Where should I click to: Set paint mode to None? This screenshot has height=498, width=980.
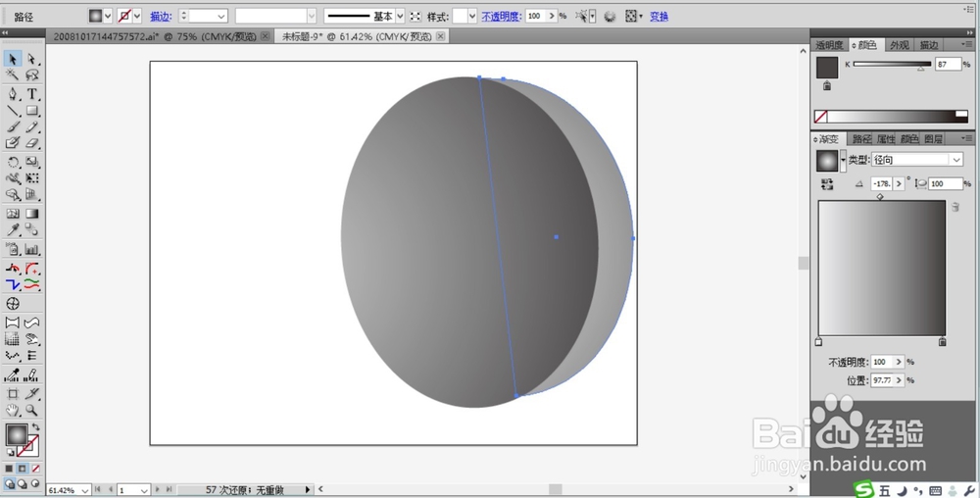35,468
